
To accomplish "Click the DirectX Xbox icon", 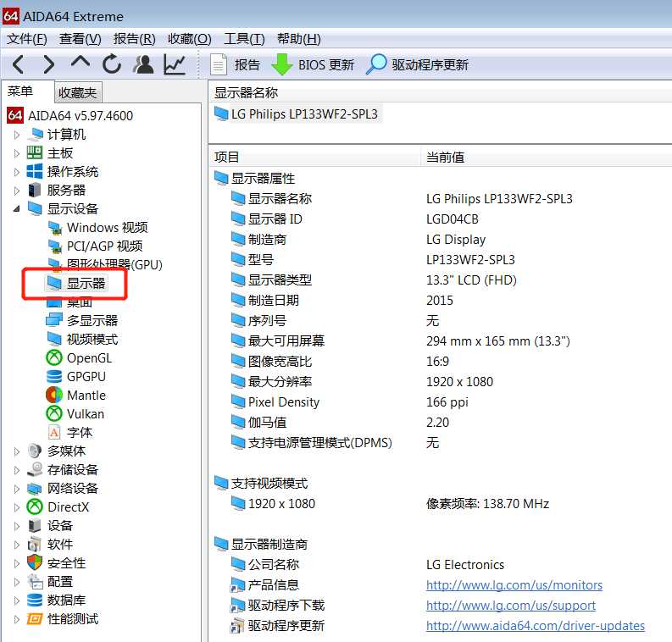I will coord(34,507).
